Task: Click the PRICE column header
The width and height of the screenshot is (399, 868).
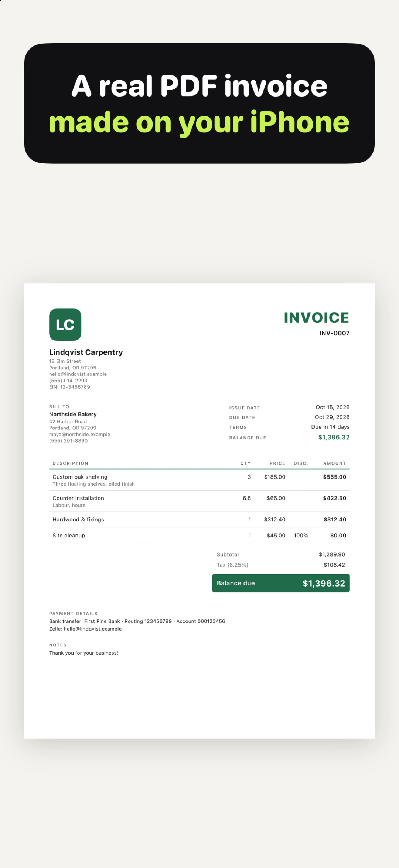Action: click(x=277, y=463)
